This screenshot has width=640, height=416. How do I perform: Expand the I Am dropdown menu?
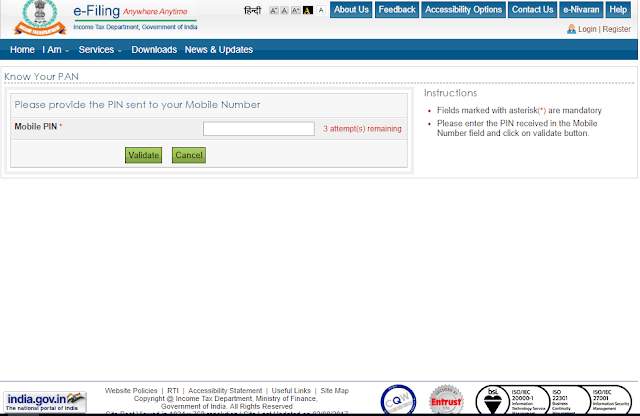pyautogui.click(x=56, y=49)
